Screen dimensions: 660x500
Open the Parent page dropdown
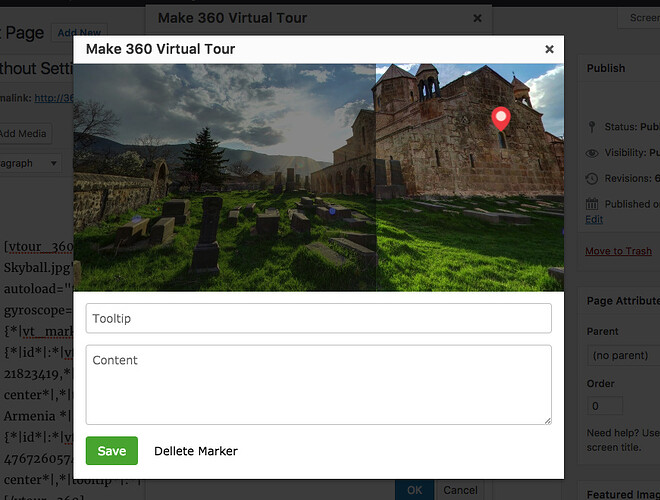point(621,355)
